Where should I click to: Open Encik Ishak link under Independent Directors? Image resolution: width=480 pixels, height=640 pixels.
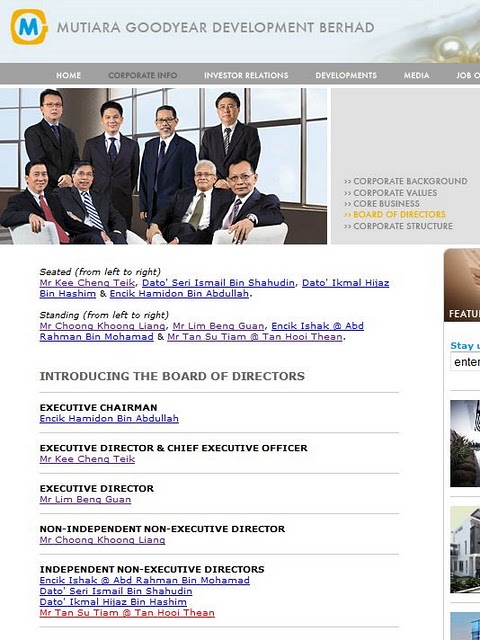pos(144,580)
